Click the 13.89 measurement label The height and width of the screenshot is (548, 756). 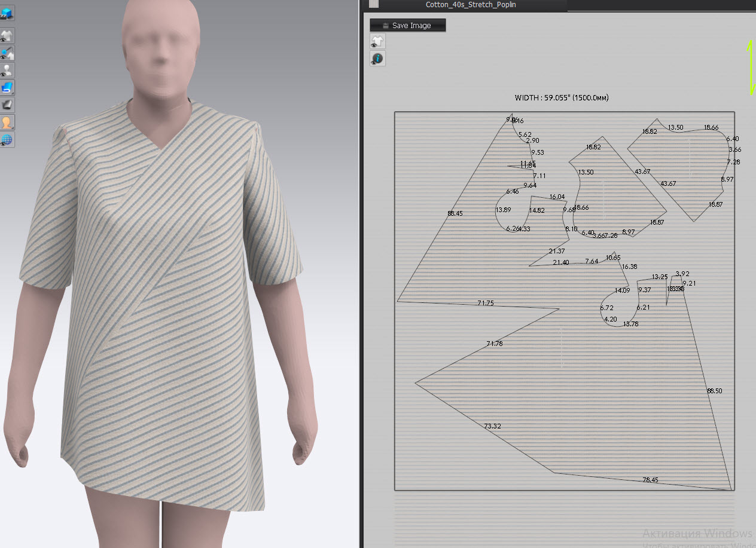click(x=503, y=210)
